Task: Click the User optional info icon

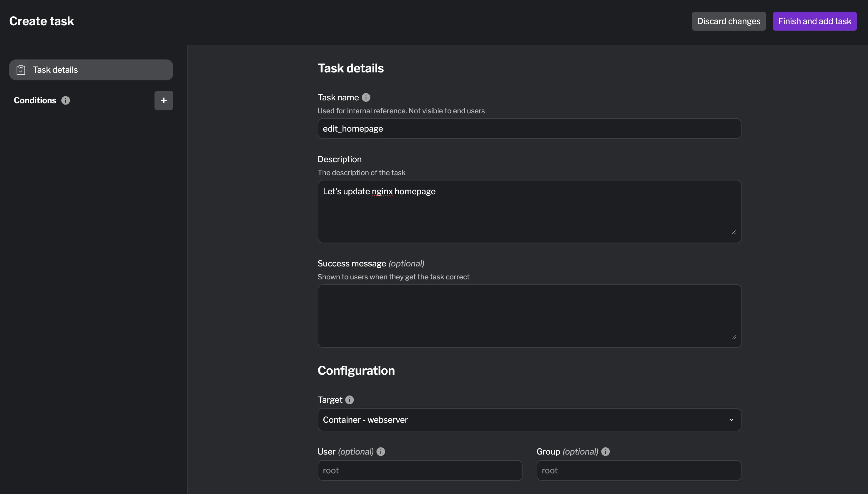Action: click(380, 452)
